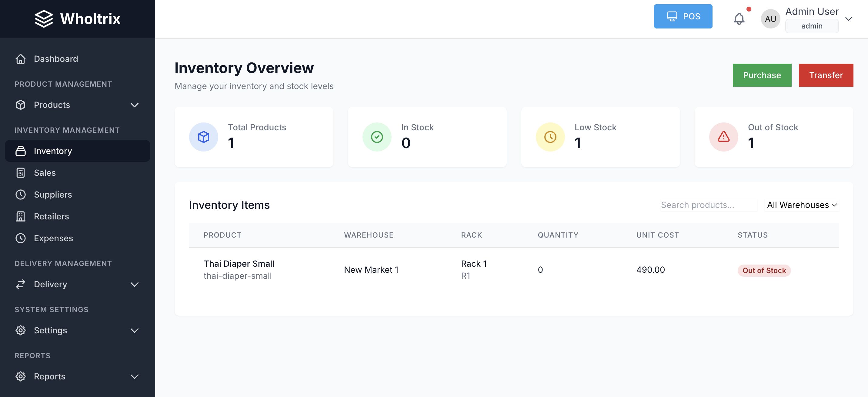Expand the Settings submenu chevron
The image size is (868, 397).
point(135,331)
